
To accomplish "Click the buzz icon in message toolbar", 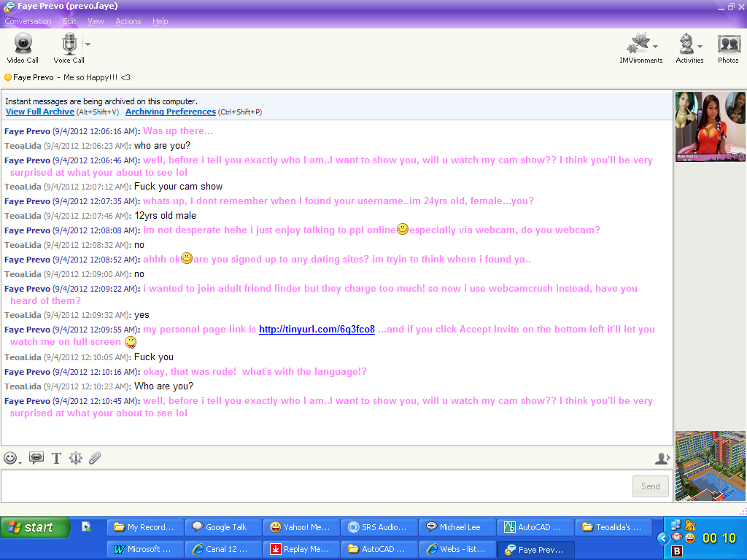I will coord(76,458).
